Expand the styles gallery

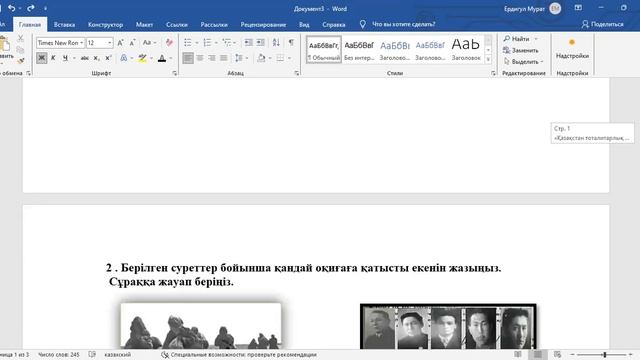(x=488, y=60)
